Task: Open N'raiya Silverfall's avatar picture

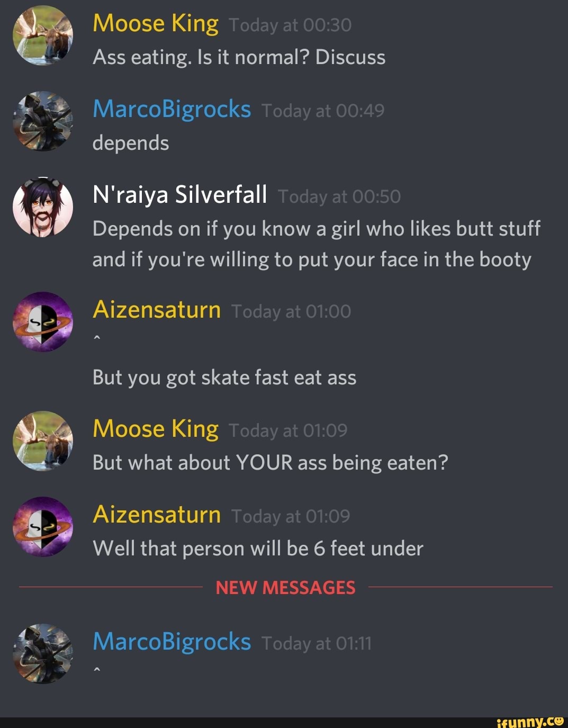Action: click(43, 207)
